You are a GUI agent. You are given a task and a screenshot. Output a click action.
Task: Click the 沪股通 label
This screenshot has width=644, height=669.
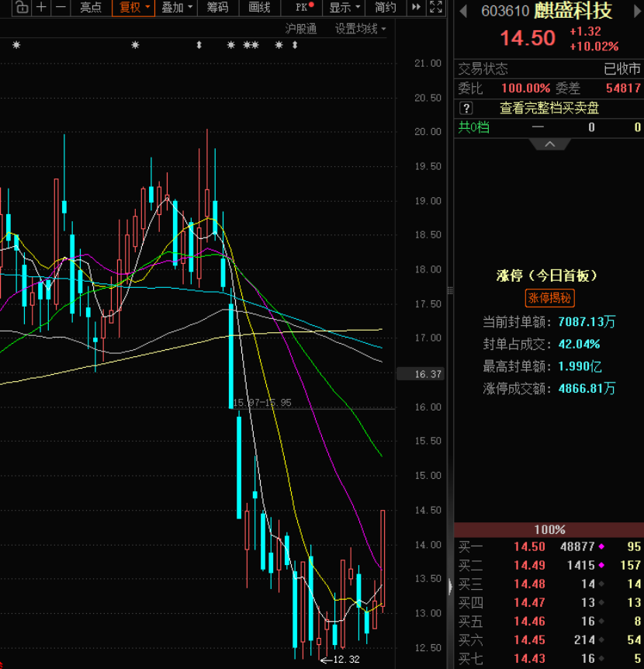click(x=301, y=29)
